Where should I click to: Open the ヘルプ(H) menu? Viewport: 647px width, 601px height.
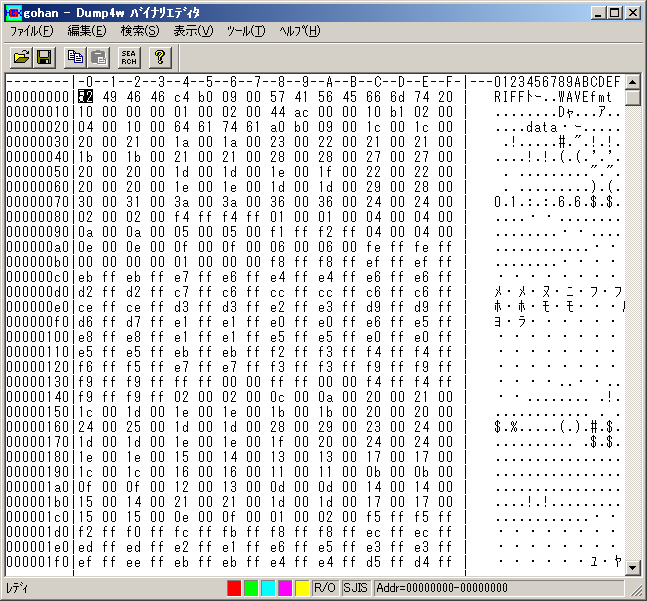(x=299, y=31)
